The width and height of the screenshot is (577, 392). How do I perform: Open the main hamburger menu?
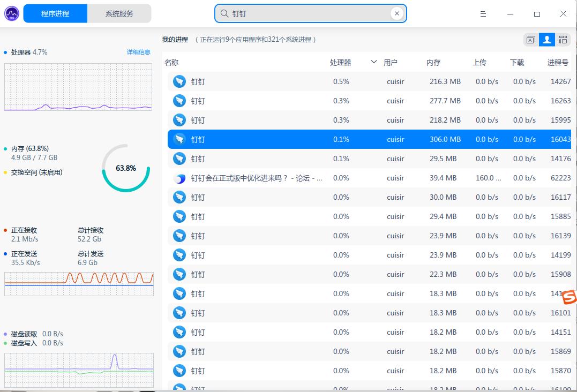click(483, 13)
